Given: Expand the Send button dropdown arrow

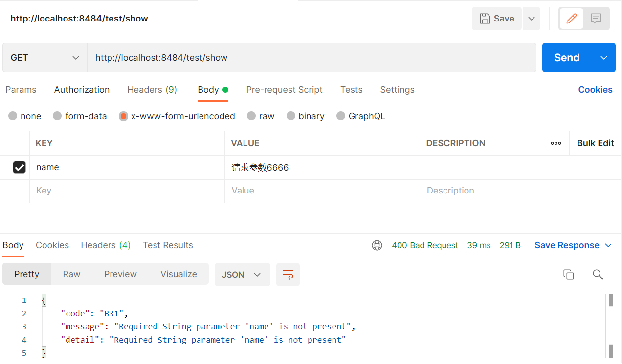Looking at the screenshot, I should point(603,57).
